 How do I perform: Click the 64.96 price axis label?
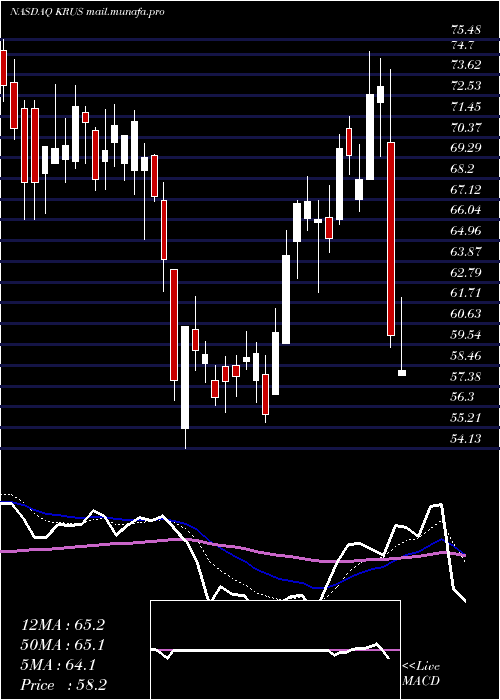466,231
